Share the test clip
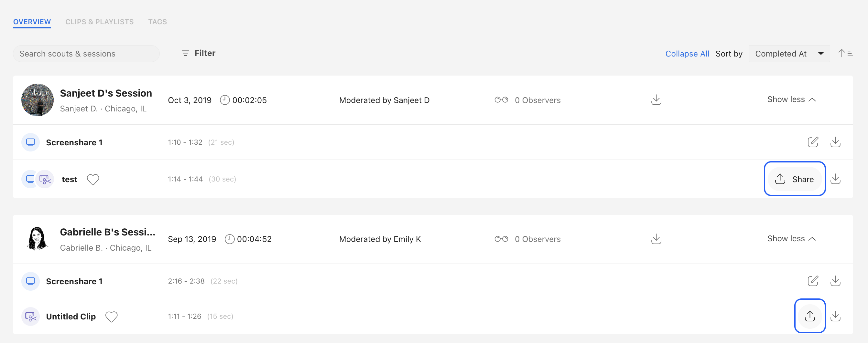This screenshot has width=868, height=343. 795,179
